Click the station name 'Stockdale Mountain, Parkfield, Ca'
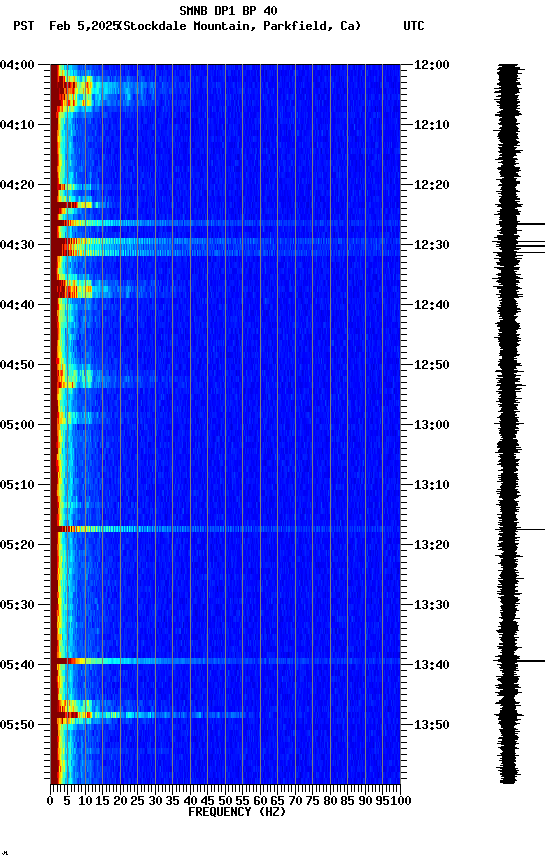The width and height of the screenshot is (552, 864). tap(240, 26)
